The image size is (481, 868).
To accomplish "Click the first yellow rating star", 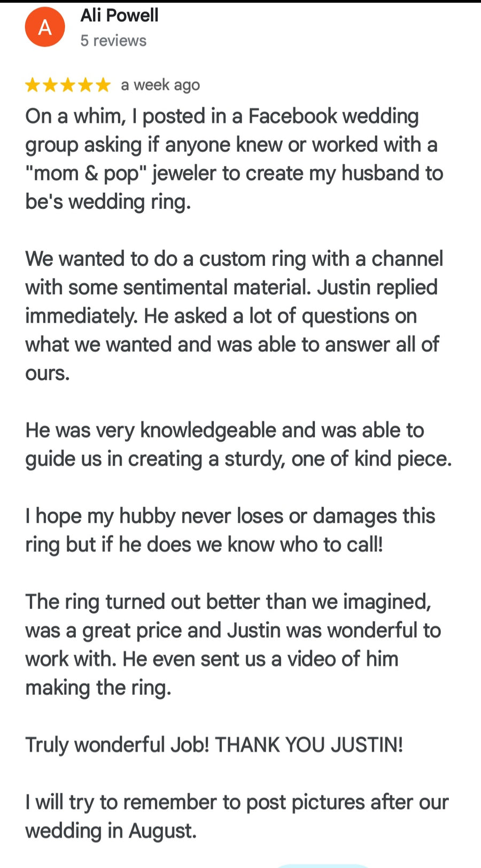I will point(33,85).
